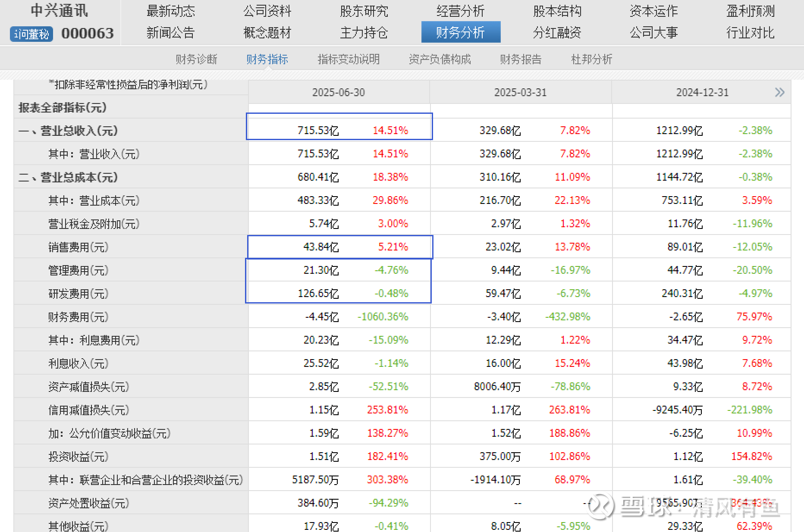
Task: Open 分红融资 navigation item
Action: pyautogui.click(x=557, y=33)
